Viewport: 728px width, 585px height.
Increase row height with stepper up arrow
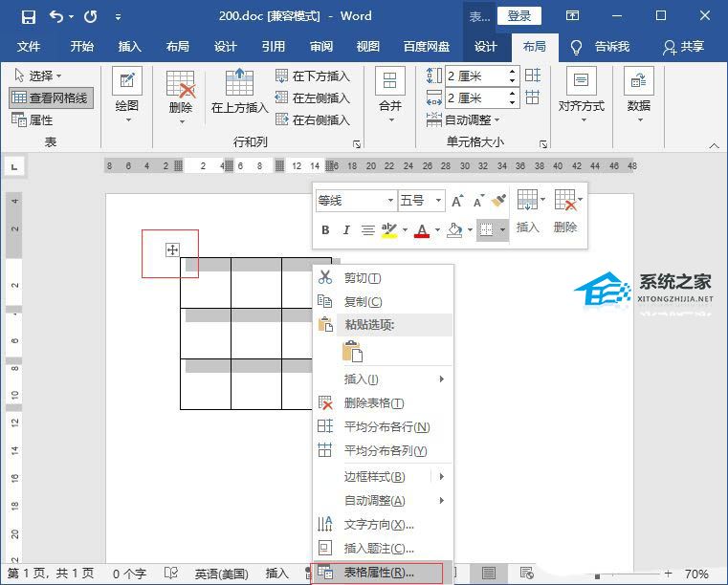pos(512,72)
